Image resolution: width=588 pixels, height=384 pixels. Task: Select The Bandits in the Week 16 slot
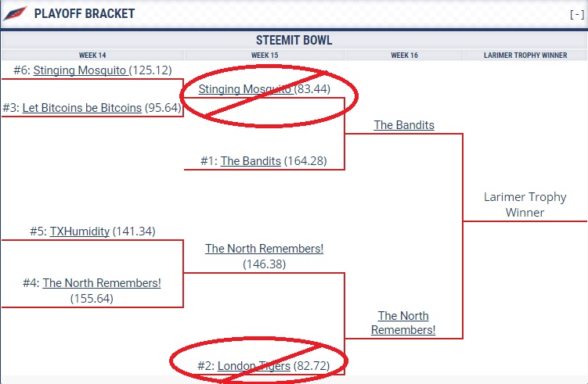point(404,124)
